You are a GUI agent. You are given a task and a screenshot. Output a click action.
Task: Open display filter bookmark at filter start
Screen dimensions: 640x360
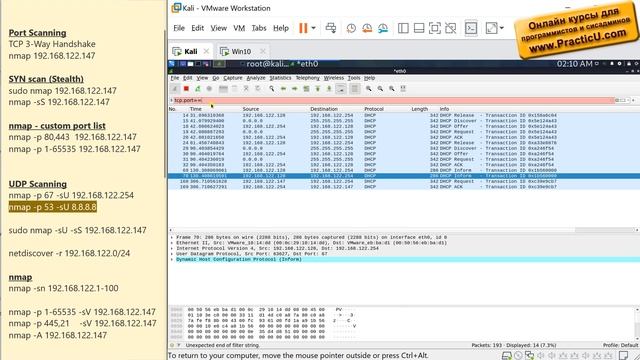[171, 100]
